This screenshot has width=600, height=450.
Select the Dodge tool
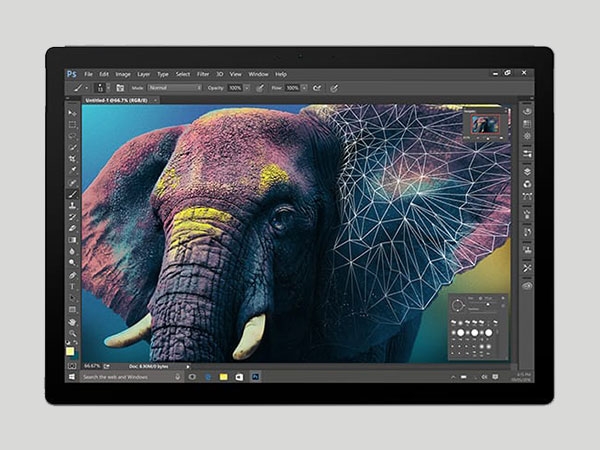72,262
